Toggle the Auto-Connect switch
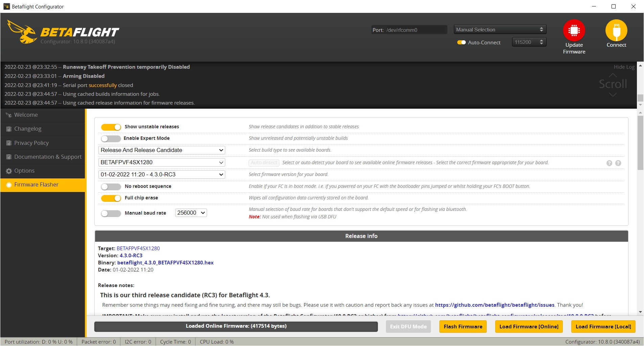The width and height of the screenshot is (644, 346). 461,43
